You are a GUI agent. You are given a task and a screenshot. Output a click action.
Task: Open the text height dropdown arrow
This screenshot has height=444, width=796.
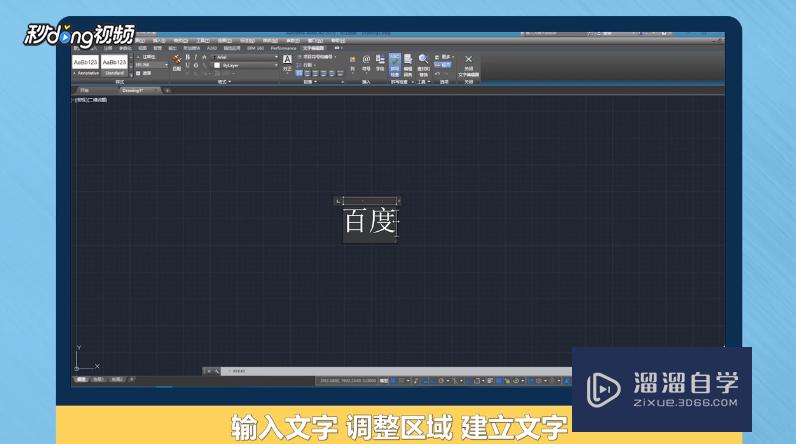(x=166, y=65)
